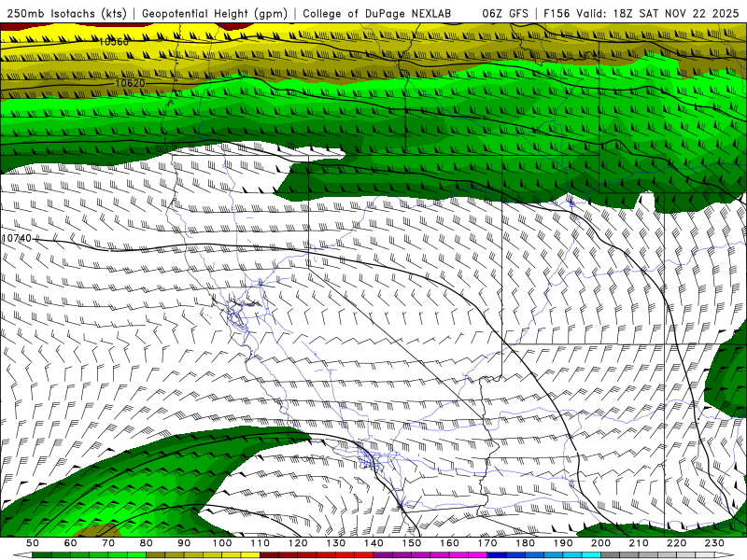
Task: Click the 'Geopotential Height (gpm)' title text
Action: [x=215, y=14]
